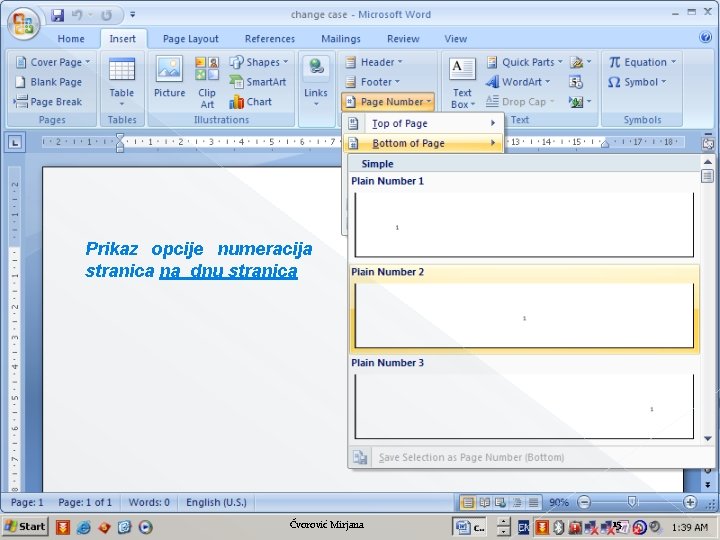
Task: Toggle the ruler view button
Action: pos(708,143)
